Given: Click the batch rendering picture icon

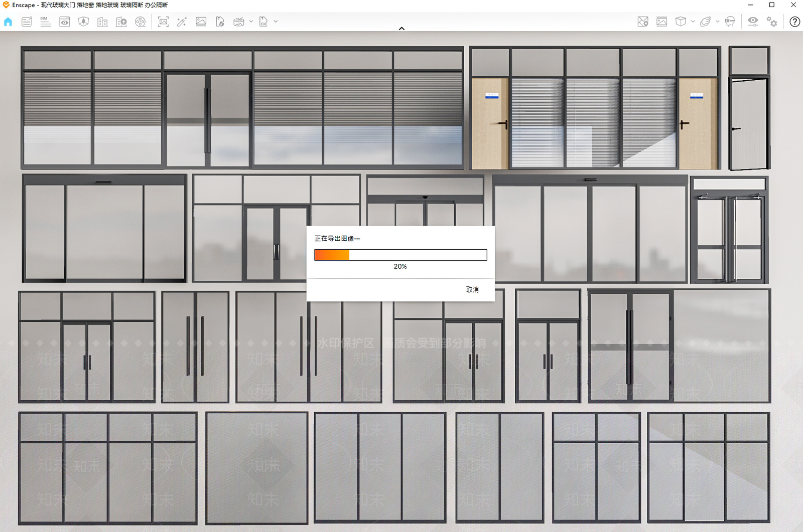Looking at the screenshot, I should [x=201, y=22].
